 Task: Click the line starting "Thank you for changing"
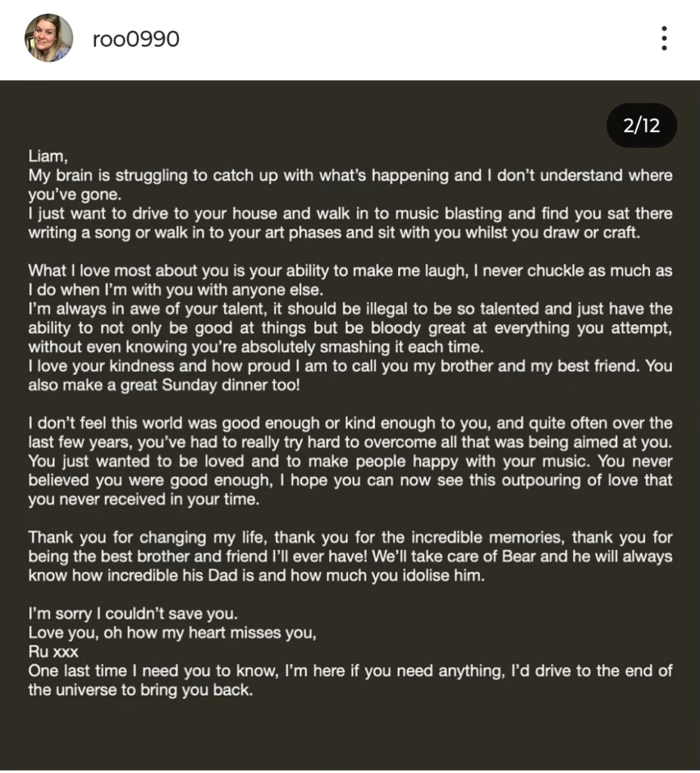[350, 537]
